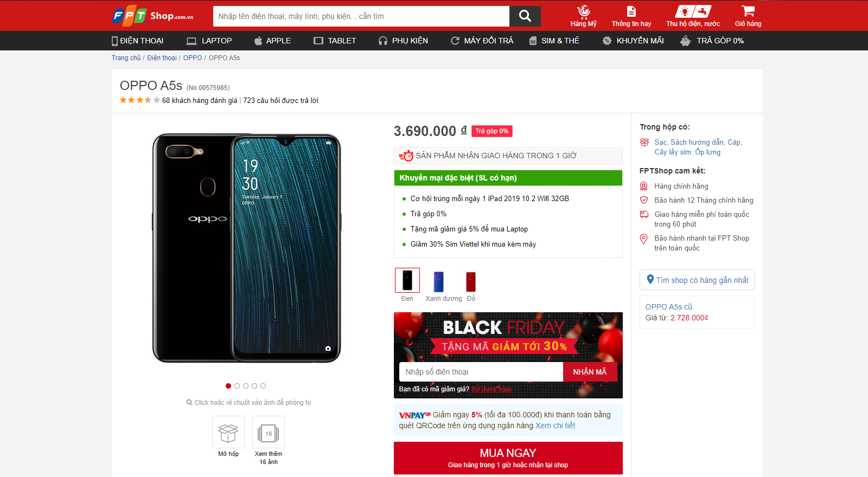Select third image carousel dot
Screen dimensions: 868x477
click(246, 386)
